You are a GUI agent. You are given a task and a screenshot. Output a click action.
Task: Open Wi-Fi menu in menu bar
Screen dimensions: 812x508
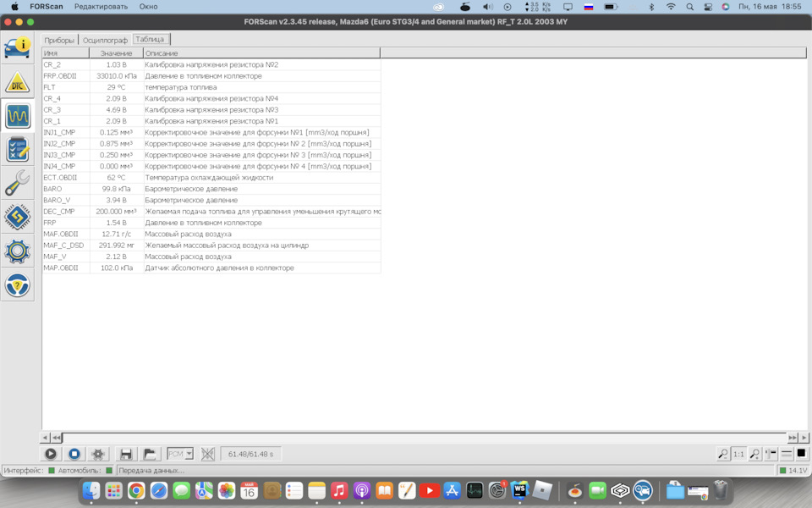(x=671, y=7)
